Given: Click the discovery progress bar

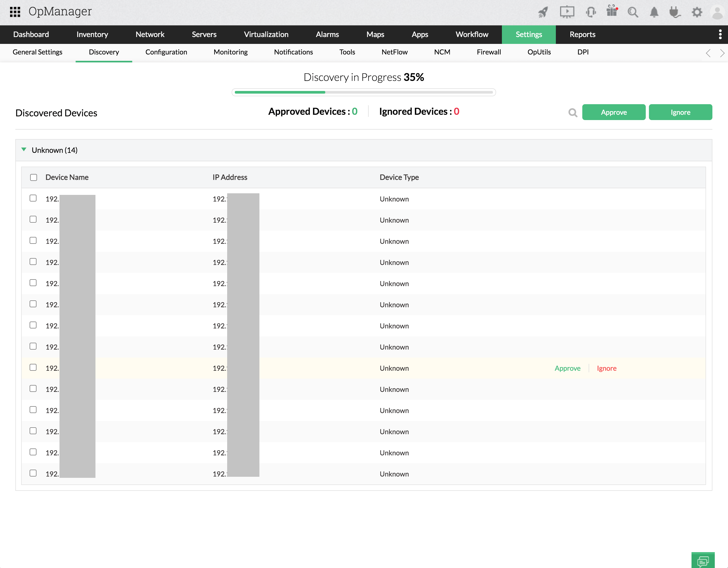Looking at the screenshot, I should tap(363, 92).
